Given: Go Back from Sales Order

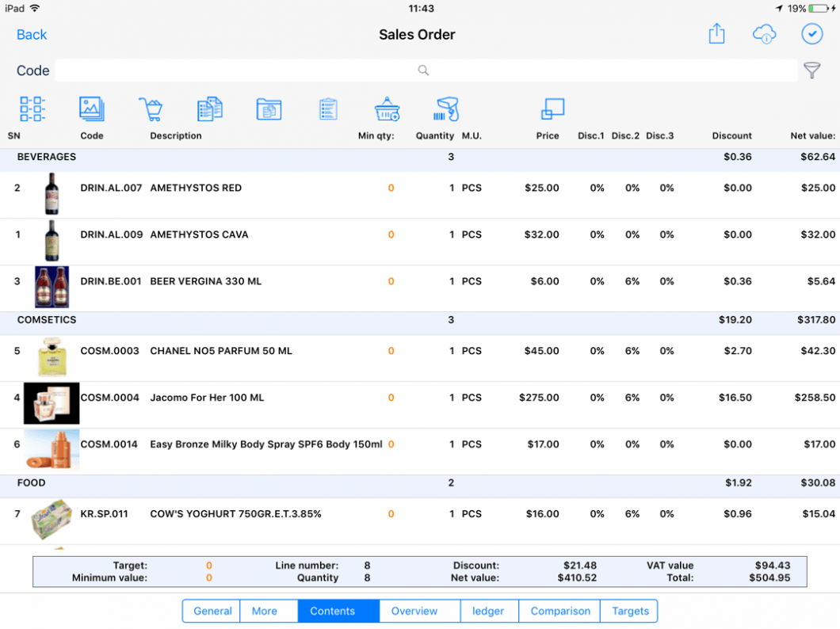Looking at the screenshot, I should coord(32,35).
